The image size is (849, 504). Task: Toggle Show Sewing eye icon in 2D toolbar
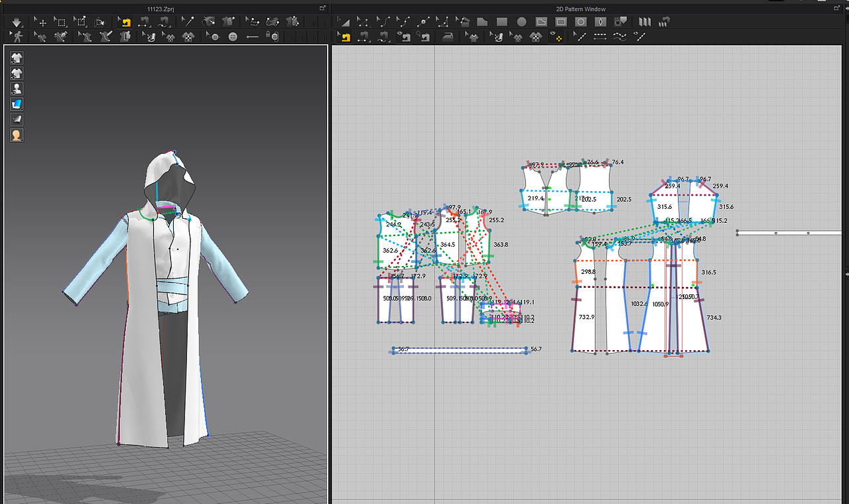405,37
